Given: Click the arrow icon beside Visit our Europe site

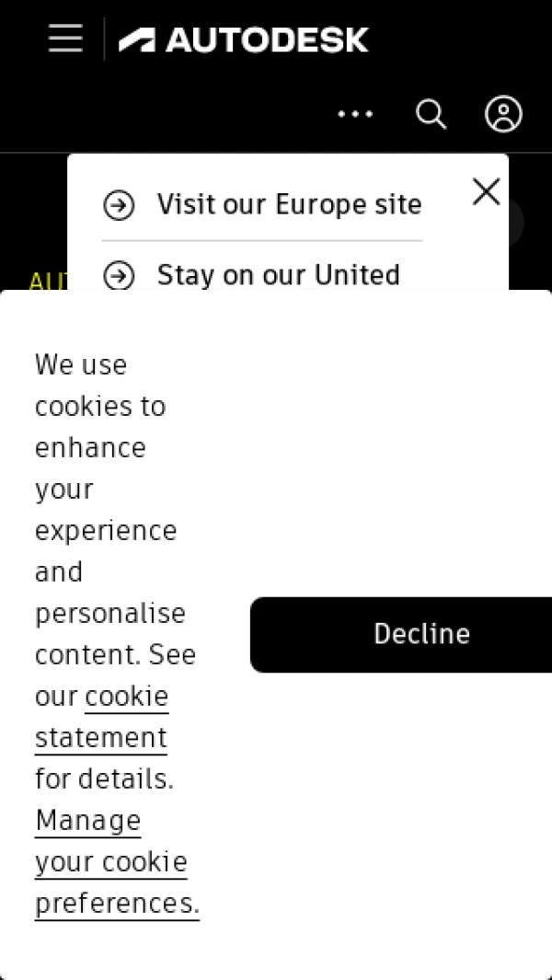Looking at the screenshot, I should pyautogui.click(x=119, y=204).
